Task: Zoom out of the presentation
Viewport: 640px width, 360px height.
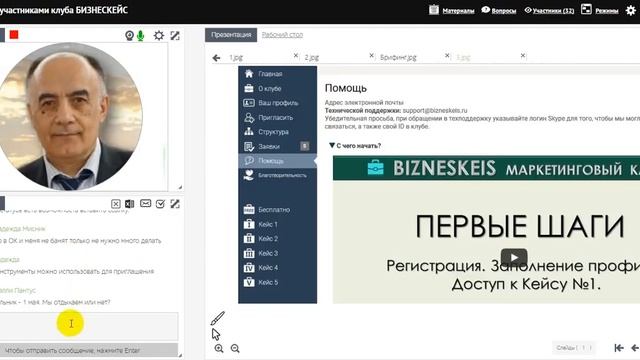Action: pyautogui.click(x=235, y=348)
